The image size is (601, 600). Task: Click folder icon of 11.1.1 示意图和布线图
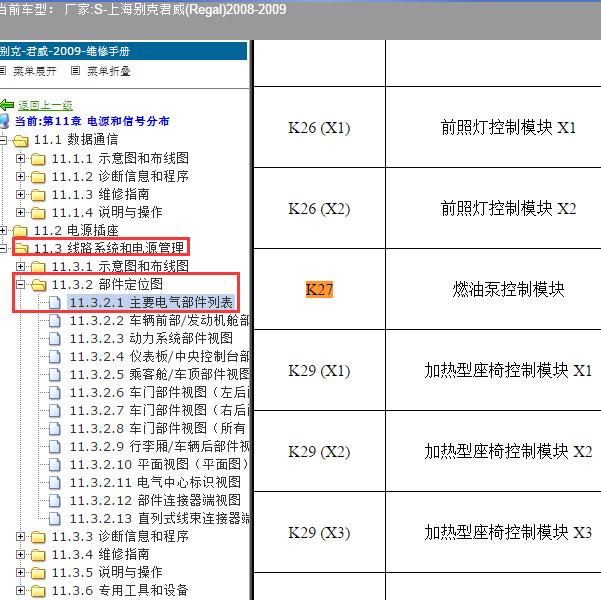[38, 158]
